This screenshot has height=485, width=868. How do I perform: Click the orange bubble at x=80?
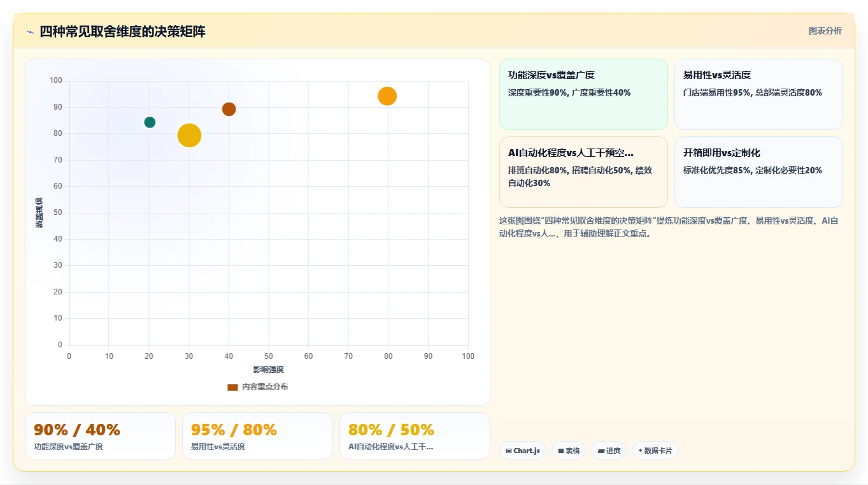click(x=387, y=96)
